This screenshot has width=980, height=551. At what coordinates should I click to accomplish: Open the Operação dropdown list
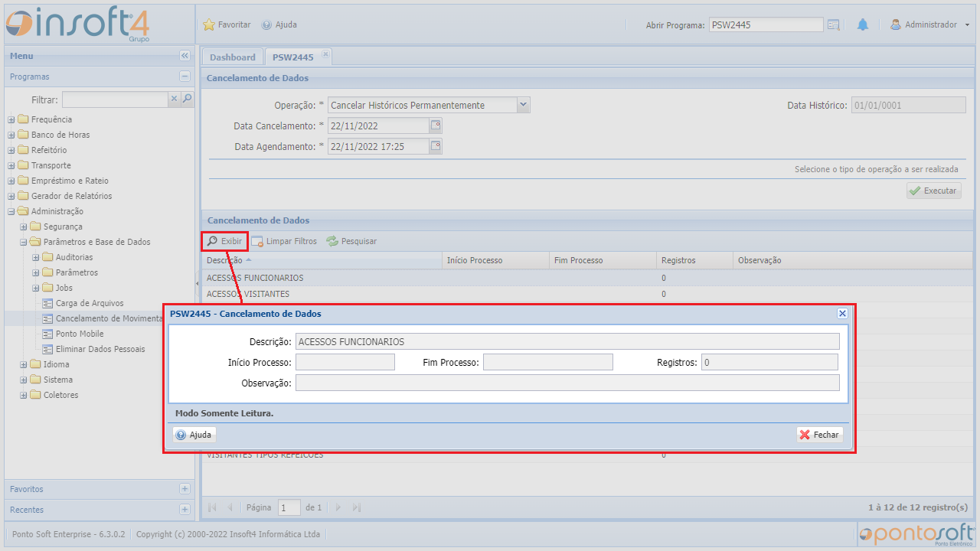point(523,105)
